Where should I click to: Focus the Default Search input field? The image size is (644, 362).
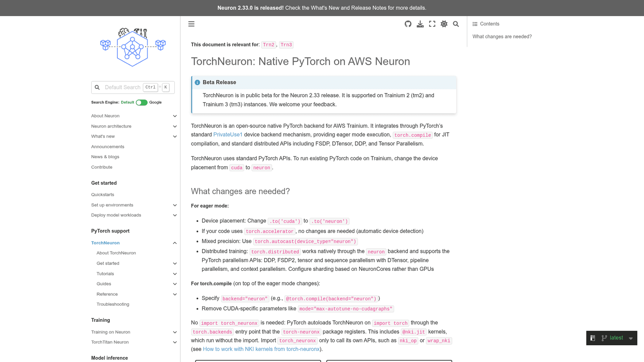[x=133, y=87]
